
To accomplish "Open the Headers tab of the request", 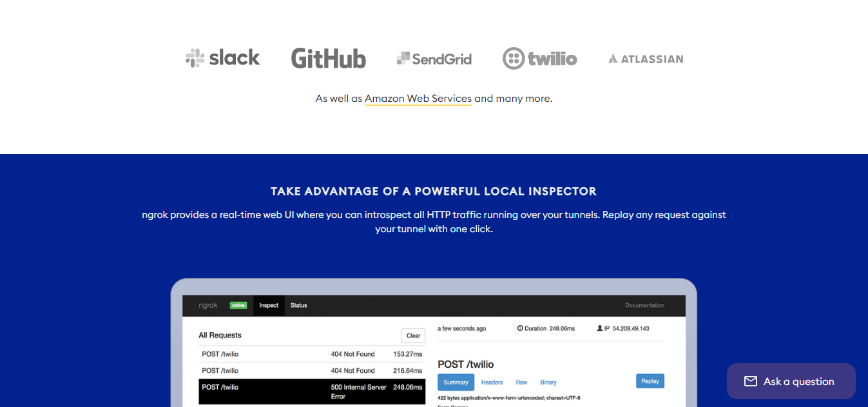I will [492, 382].
